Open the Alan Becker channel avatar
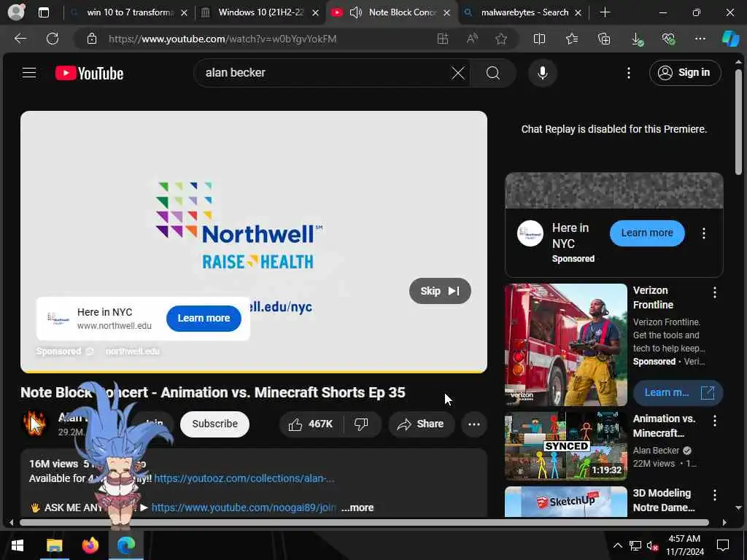The image size is (747, 560). tap(35, 424)
